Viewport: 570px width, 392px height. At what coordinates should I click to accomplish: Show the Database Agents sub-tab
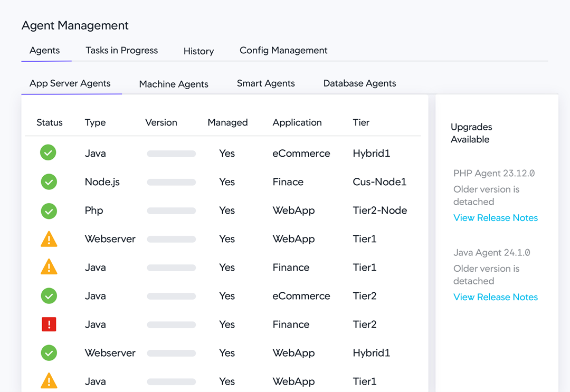(359, 83)
